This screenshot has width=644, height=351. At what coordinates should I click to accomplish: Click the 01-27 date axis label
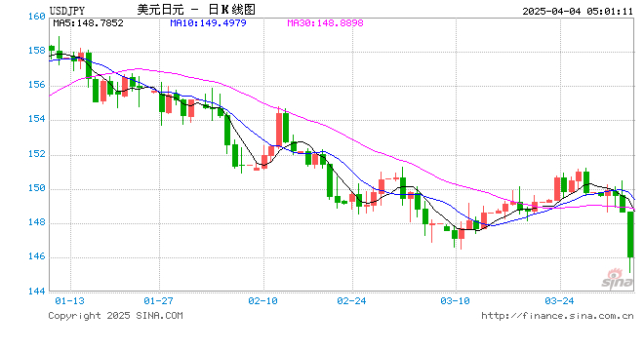click(x=158, y=301)
